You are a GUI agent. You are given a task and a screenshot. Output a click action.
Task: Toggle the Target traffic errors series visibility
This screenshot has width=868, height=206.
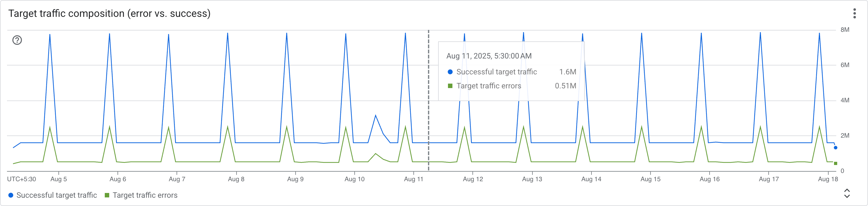(145, 195)
